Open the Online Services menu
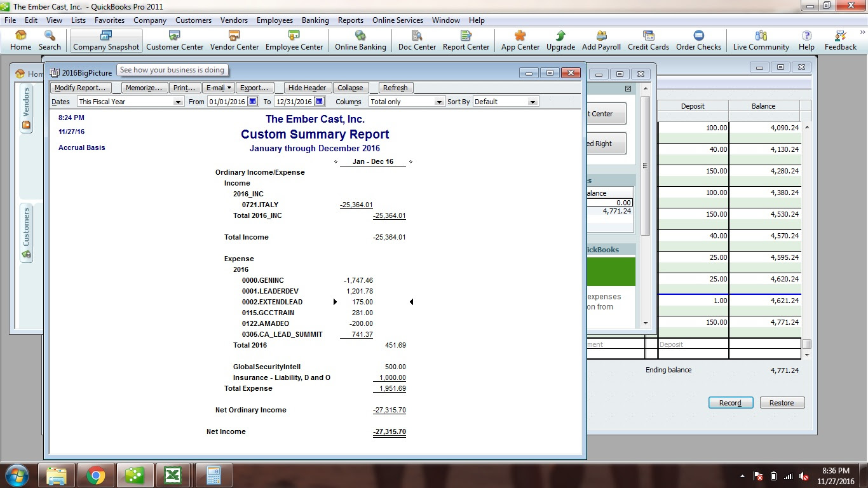Viewport: 868px width, 488px height. coord(398,20)
